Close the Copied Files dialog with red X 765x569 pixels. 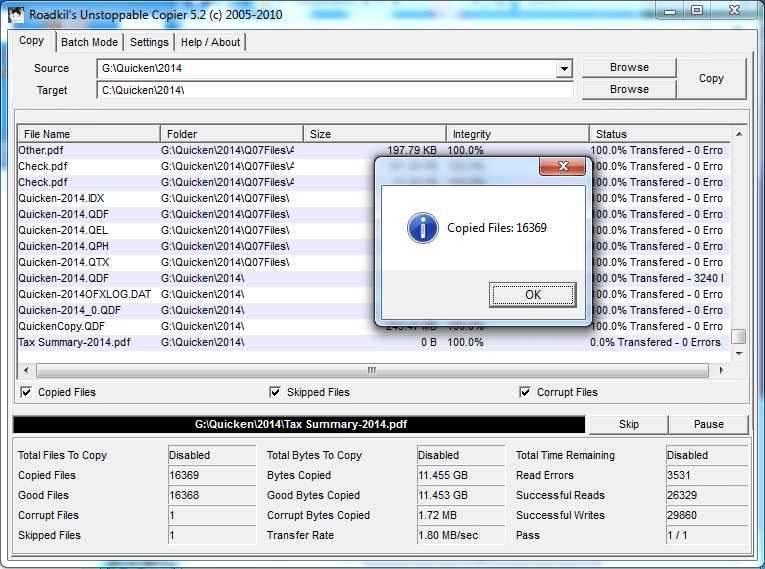point(563,166)
